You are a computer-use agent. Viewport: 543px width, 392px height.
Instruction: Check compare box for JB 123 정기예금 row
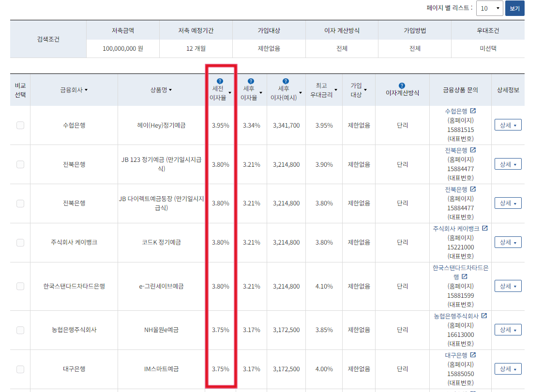pos(20,164)
